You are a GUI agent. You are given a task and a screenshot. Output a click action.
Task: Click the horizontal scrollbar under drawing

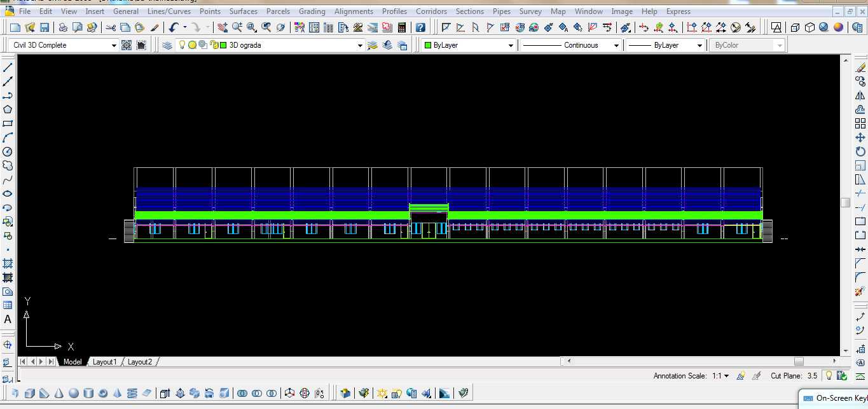(x=699, y=361)
